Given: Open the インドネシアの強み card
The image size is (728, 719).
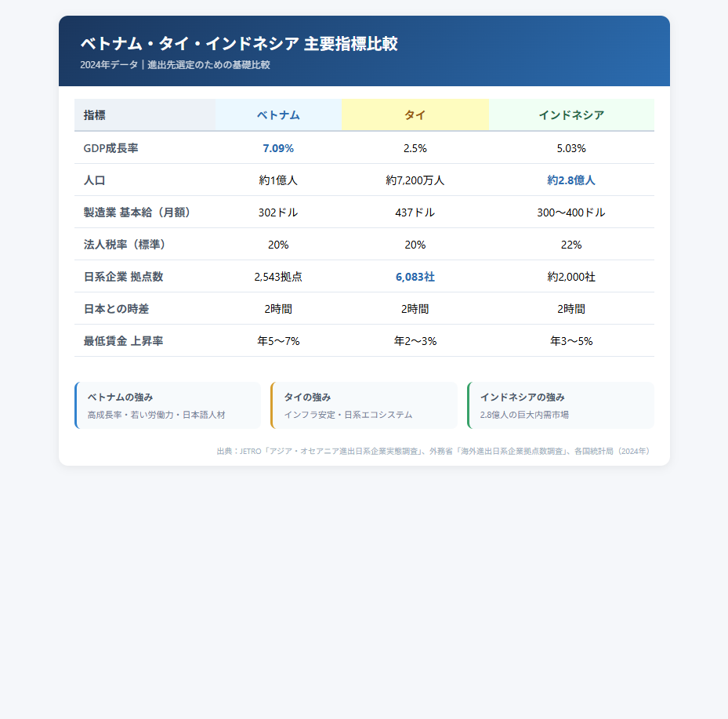Looking at the screenshot, I should [560, 405].
